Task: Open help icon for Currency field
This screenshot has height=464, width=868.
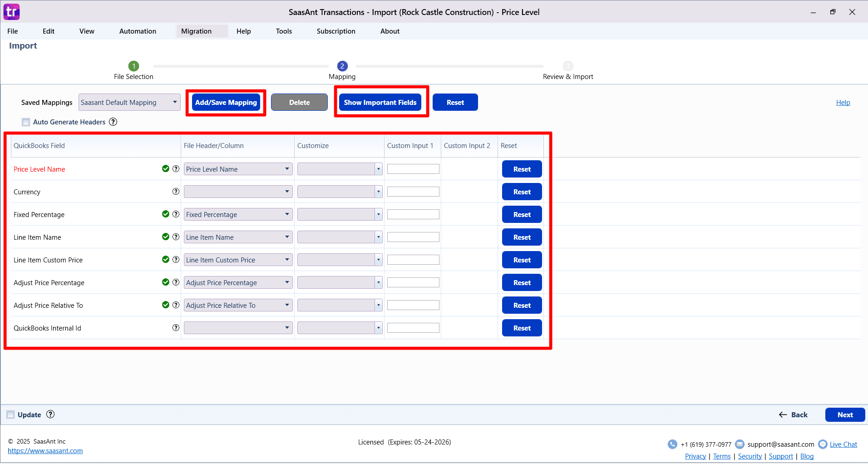Action: (176, 192)
